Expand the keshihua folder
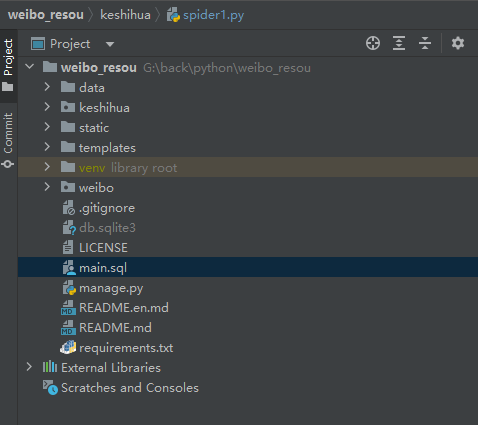Viewport: 478px width, 425px height. [47, 107]
